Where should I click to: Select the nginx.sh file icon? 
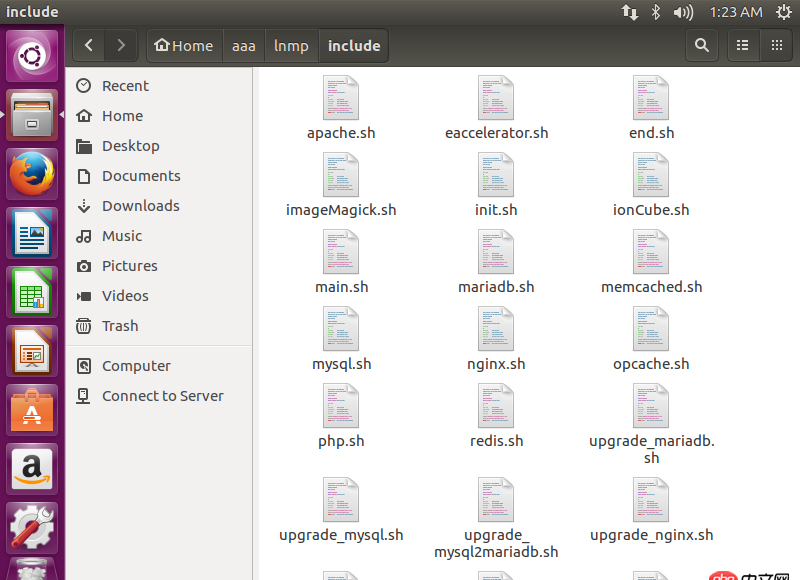(496, 328)
